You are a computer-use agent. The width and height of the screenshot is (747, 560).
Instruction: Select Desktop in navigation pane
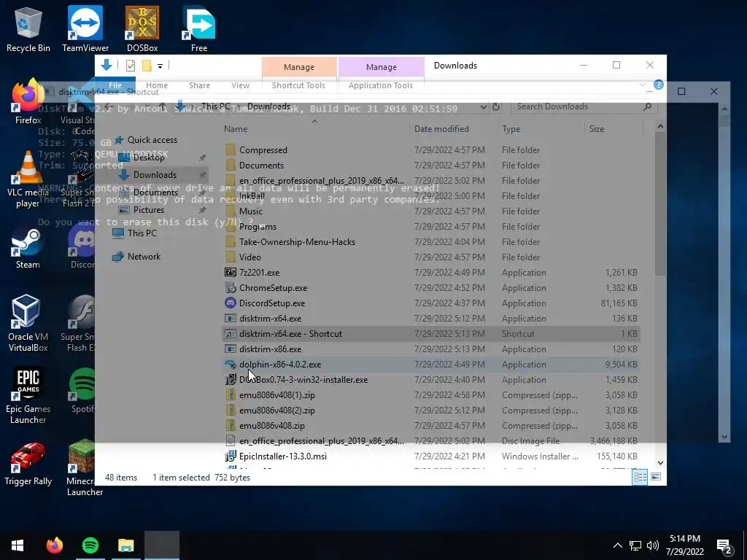click(149, 157)
